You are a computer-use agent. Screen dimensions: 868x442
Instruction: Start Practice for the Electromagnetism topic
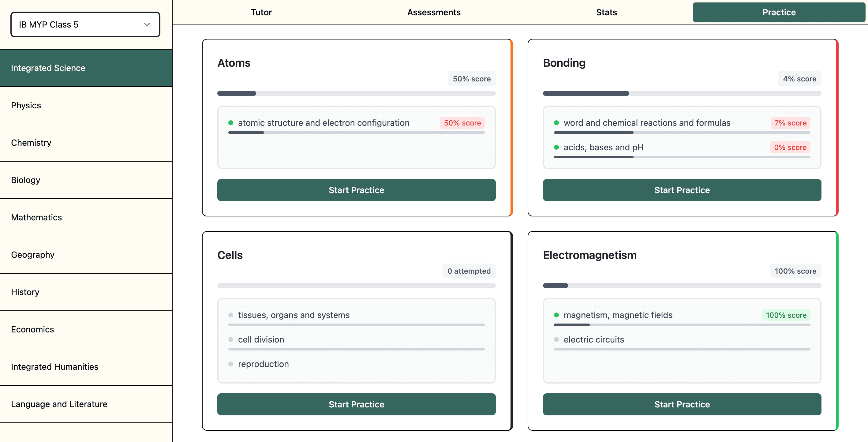(x=682, y=404)
